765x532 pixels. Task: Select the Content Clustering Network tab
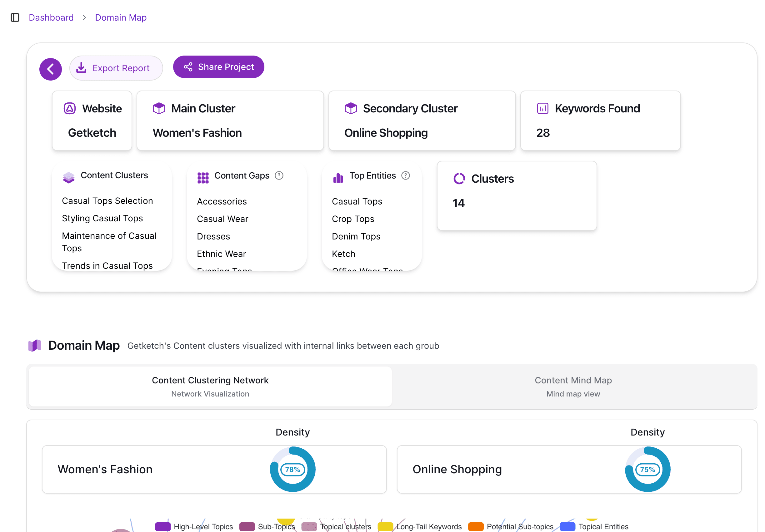coord(210,386)
